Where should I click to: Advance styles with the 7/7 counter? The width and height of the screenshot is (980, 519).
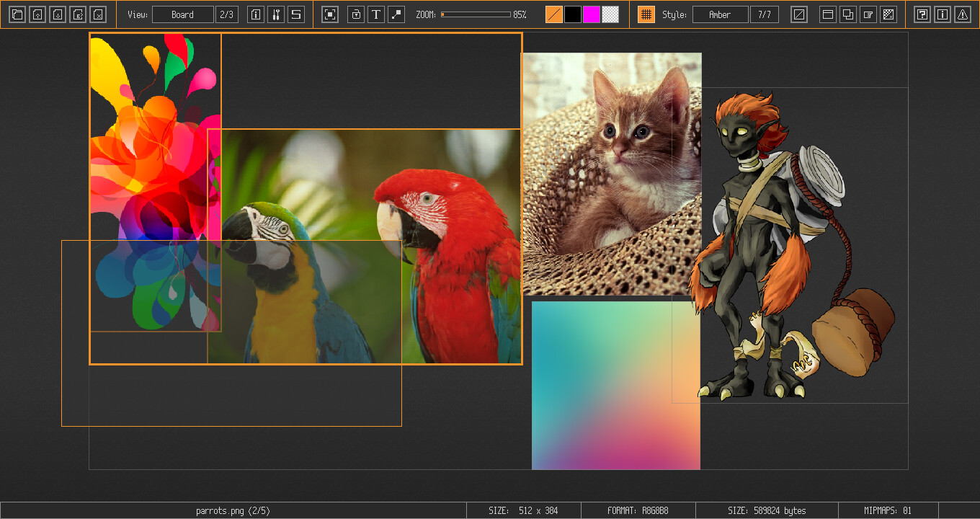click(x=764, y=14)
